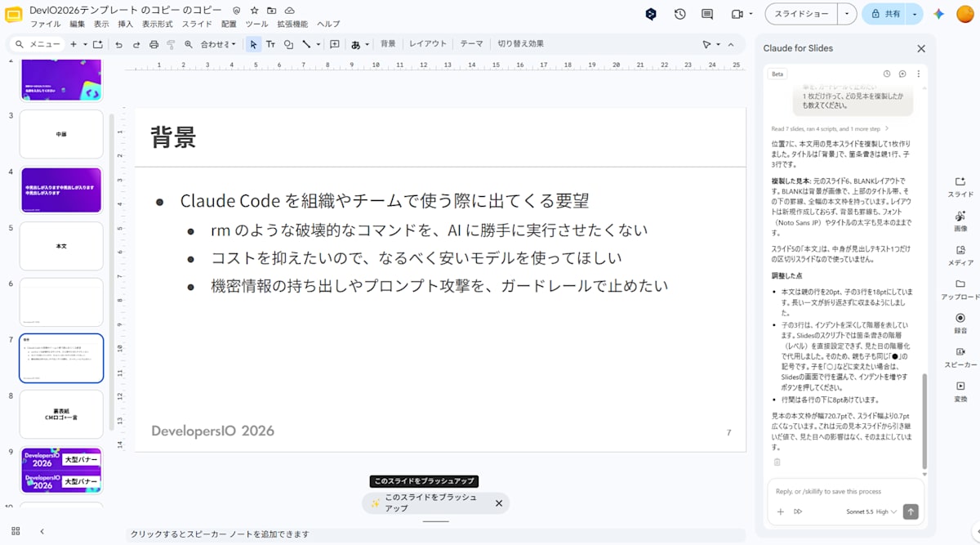Select the paint format tool
980x545 pixels.
171,44
